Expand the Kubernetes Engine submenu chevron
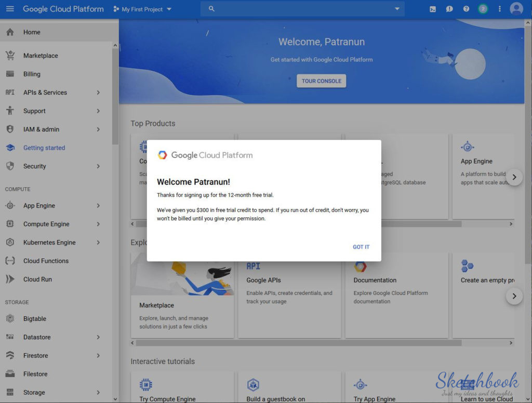This screenshot has height=403, width=532. (x=98, y=242)
